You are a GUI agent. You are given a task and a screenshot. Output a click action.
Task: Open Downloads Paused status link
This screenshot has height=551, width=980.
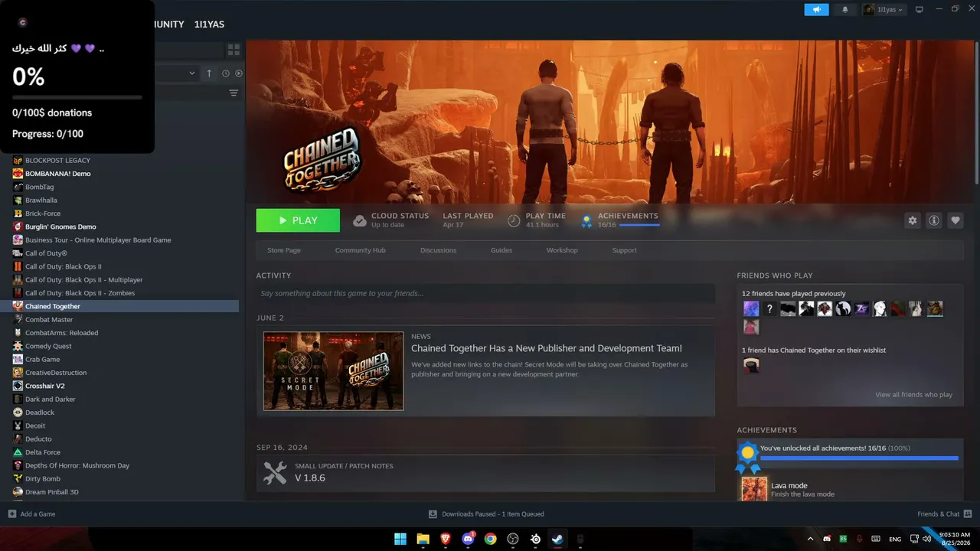(492, 514)
